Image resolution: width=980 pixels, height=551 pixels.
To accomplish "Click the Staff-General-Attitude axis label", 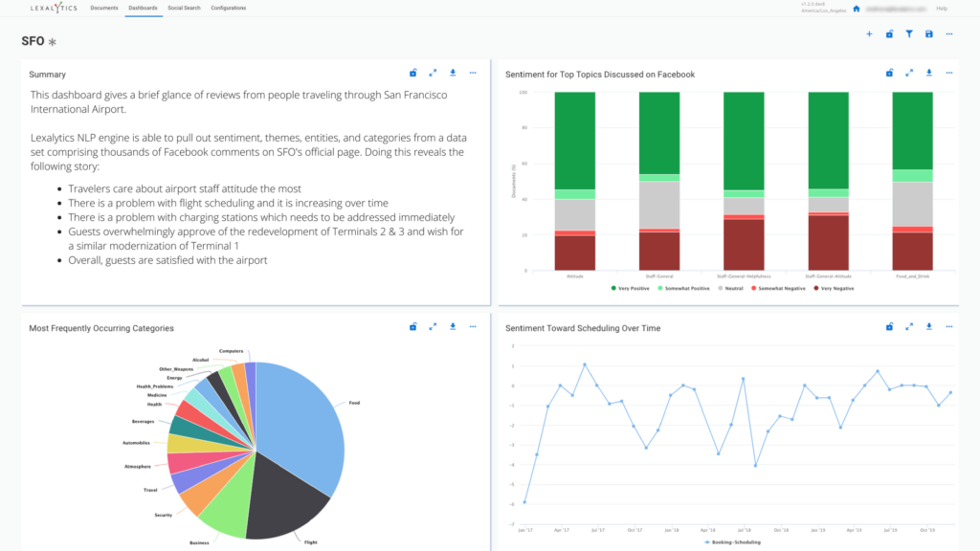I will (828, 276).
